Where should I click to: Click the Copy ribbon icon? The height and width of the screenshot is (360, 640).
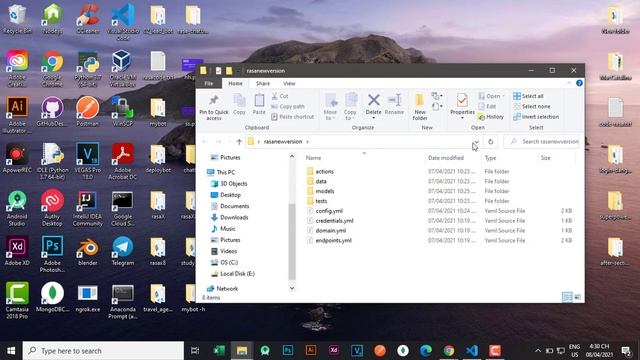(x=239, y=104)
